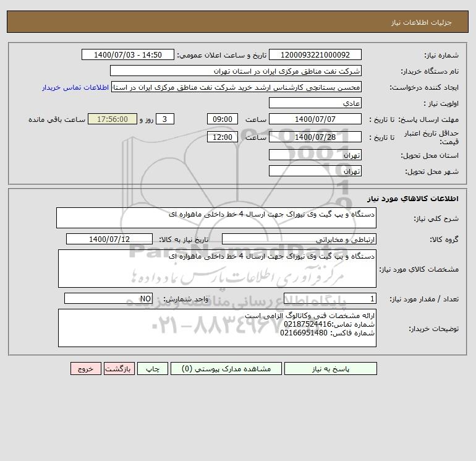
Task: Click the request creator field محسن بستانچی
Action: [x=237, y=87]
